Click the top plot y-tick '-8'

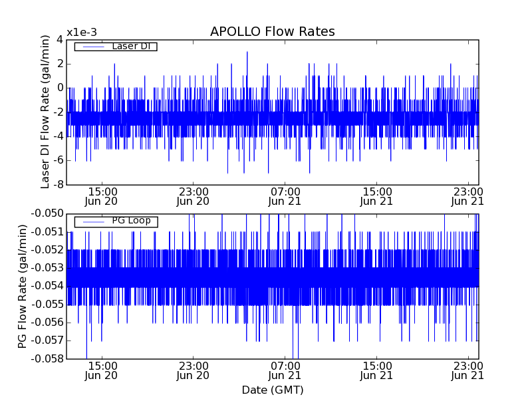click(x=59, y=185)
